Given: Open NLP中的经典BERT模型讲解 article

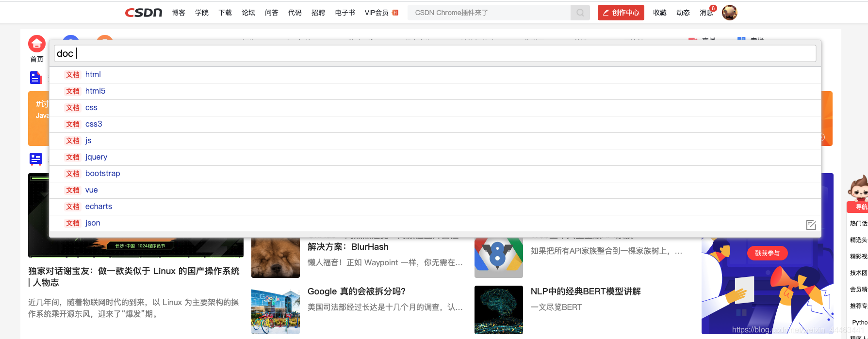Looking at the screenshot, I should pyautogui.click(x=586, y=291).
